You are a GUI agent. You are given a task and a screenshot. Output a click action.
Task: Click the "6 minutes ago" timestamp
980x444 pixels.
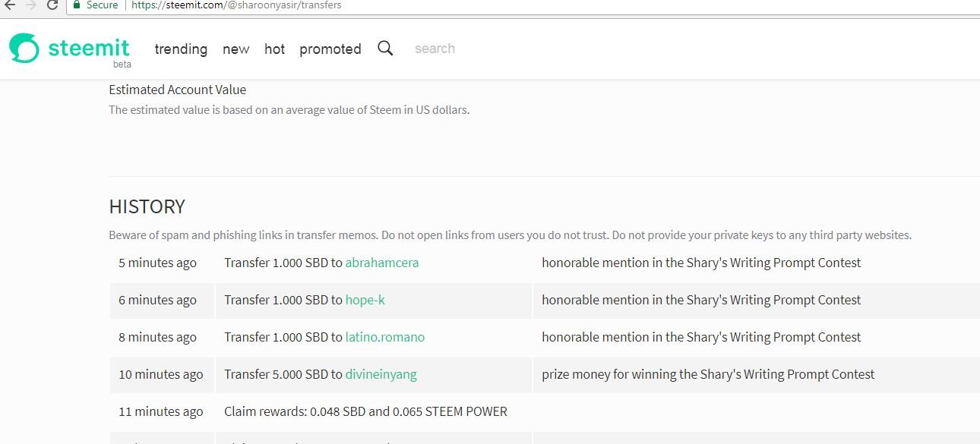point(157,300)
